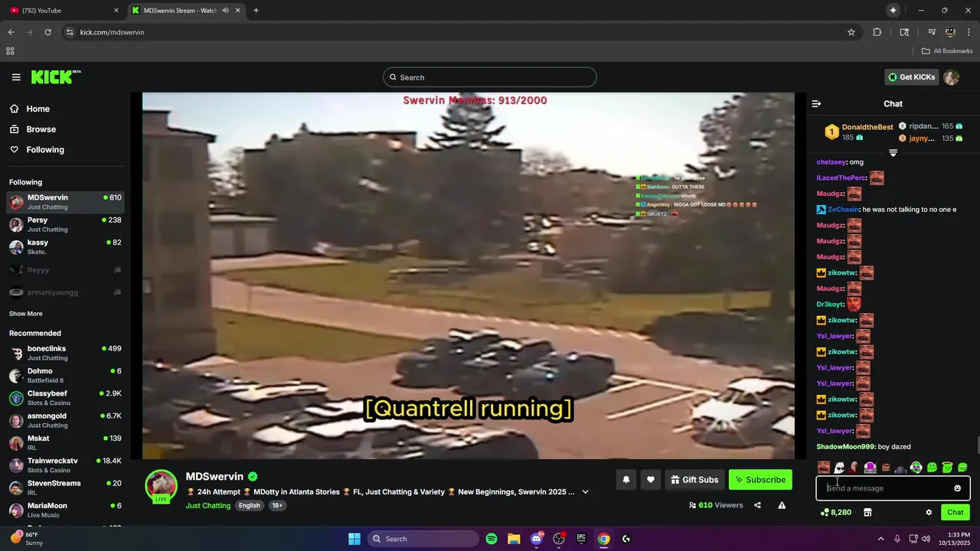Open the Kick hamburger menu
Image resolution: width=980 pixels, height=551 pixels.
[x=16, y=77]
